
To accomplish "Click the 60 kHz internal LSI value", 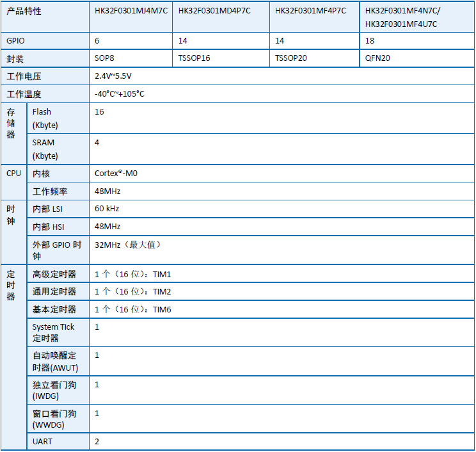I will point(107,209).
